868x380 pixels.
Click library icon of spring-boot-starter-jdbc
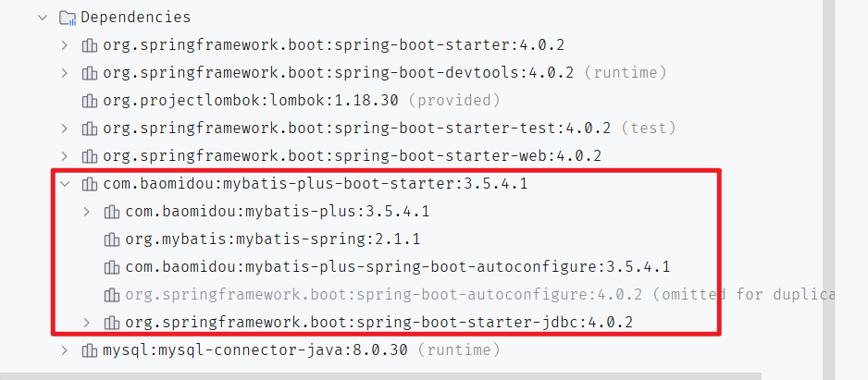click(111, 323)
